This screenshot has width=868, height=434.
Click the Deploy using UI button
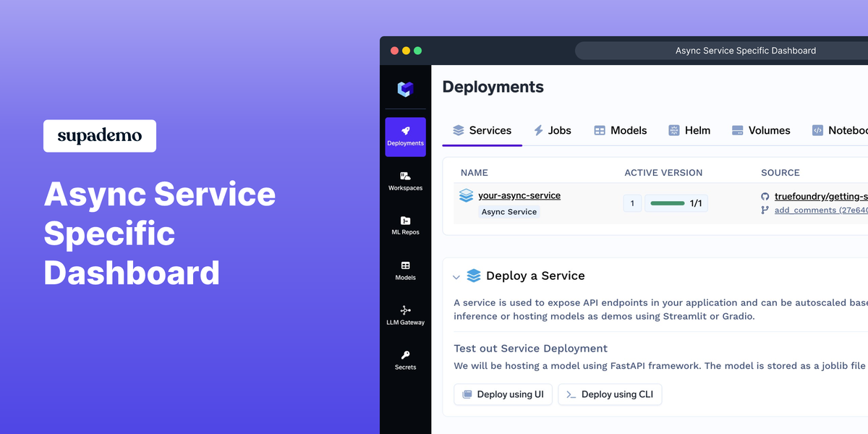pos(503,394)
